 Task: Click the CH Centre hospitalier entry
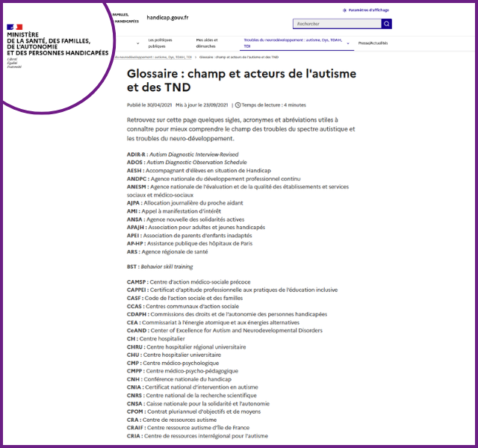click(x=156, y=338)
